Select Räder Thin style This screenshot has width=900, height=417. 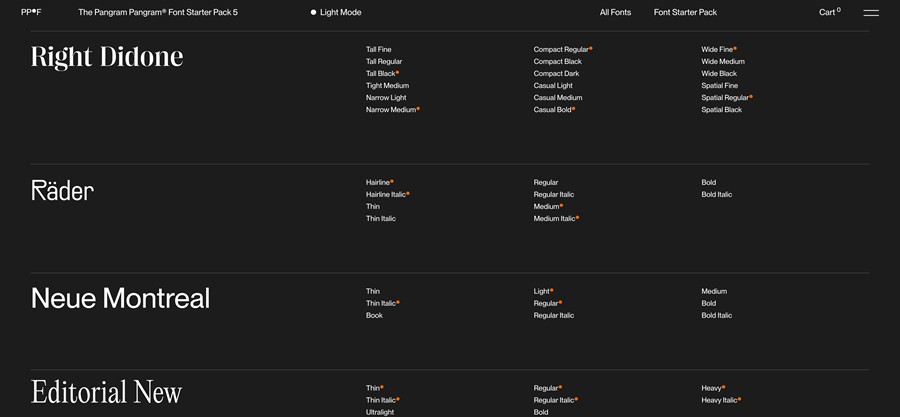pos(373,206)
